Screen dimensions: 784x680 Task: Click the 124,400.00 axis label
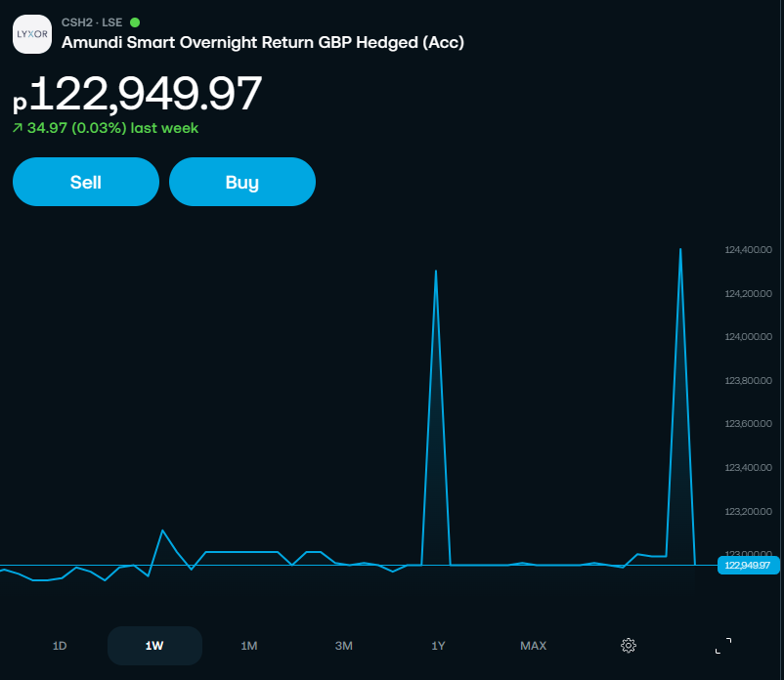748,250
